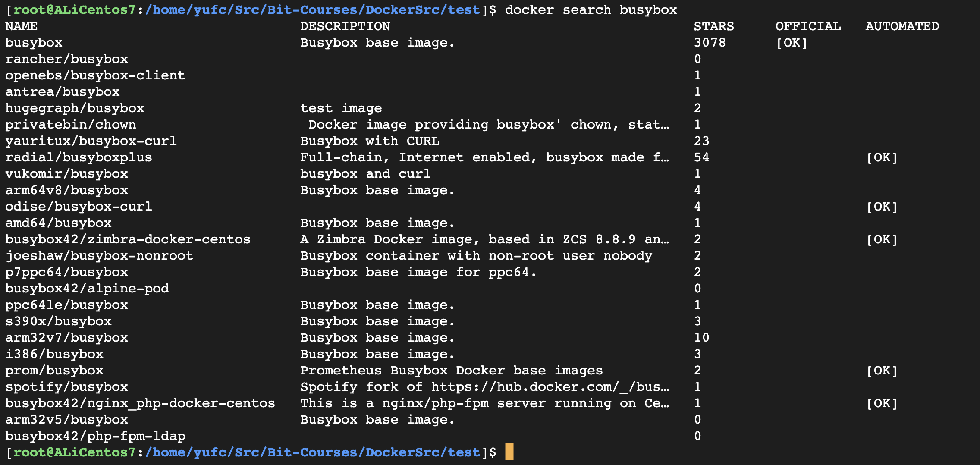
Task: Click the radial/busyboxplus image name
Action: pyautogui.click(x=79, y=157)
